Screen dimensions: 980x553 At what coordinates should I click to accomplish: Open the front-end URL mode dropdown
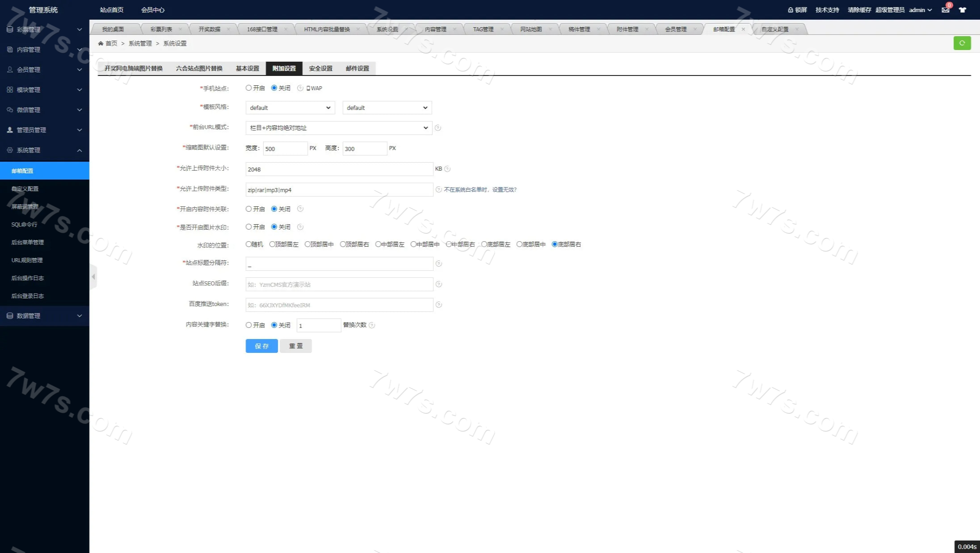pyautogui.click(x=338, y=128)
